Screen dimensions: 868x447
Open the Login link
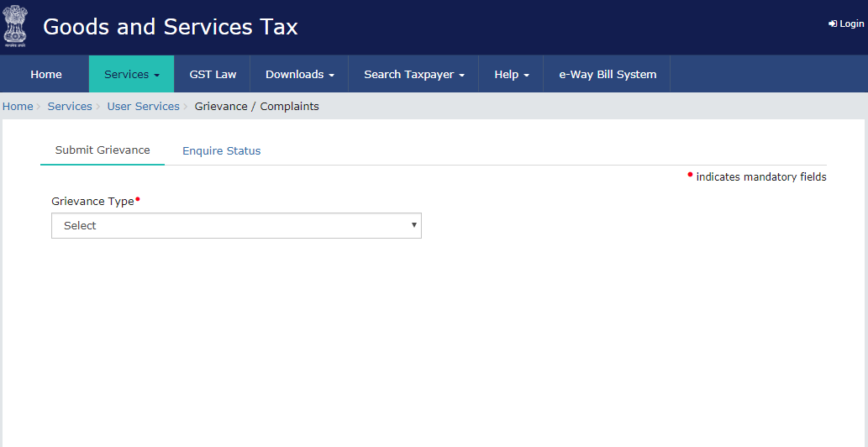(846, 24)
